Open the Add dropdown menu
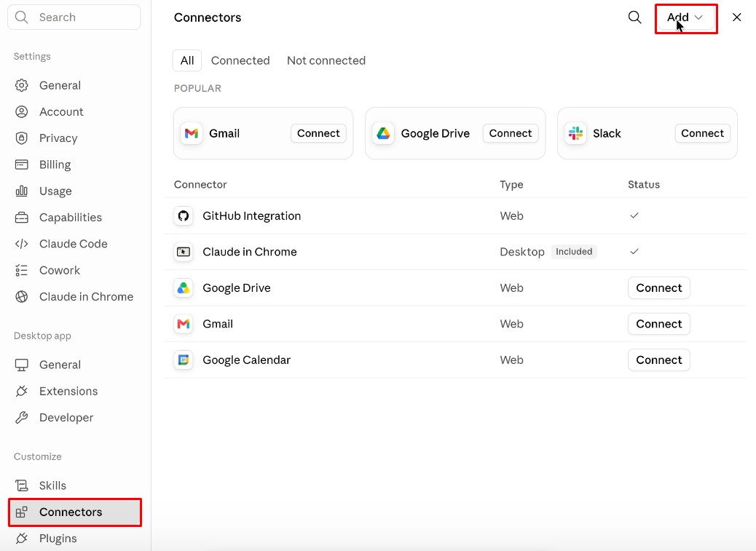This screenshot has width=756, height=551. pos(685,17)
